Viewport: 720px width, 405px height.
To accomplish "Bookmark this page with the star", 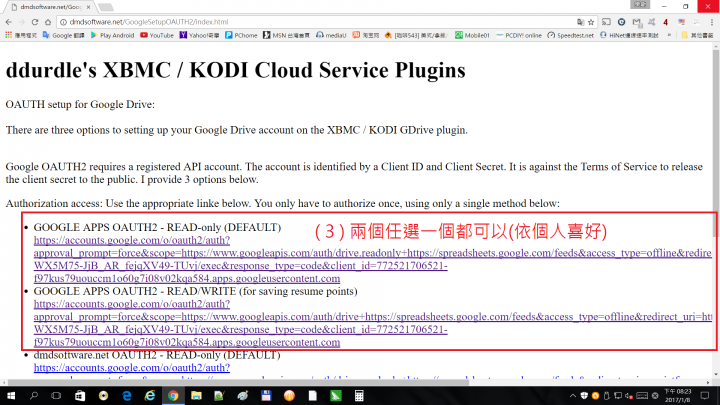I will pyautogui.click(x=591, y=22).
